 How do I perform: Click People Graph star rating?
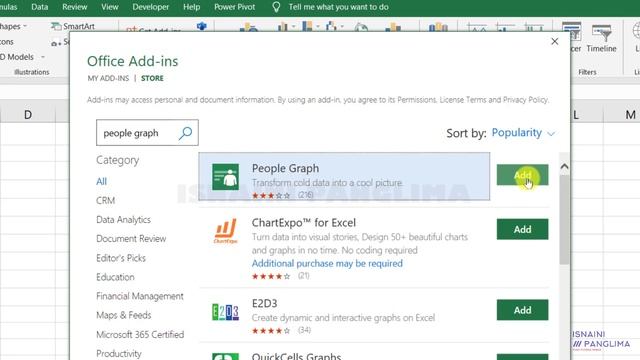[x=271, y=196]
